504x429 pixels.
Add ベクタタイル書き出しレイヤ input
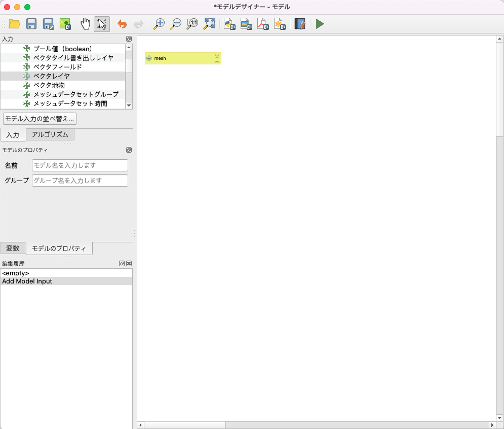click(x=63, y=58)
